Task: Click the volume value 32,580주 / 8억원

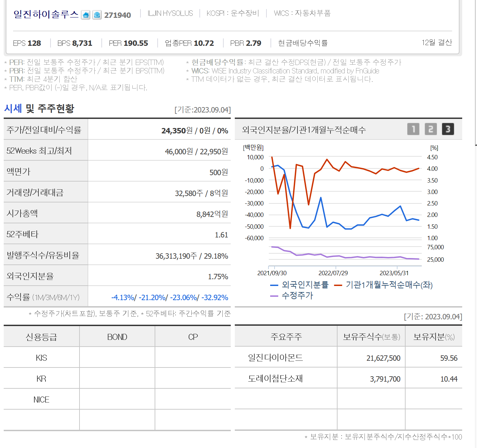Action: pyautogui.click(x=201, y=193)
